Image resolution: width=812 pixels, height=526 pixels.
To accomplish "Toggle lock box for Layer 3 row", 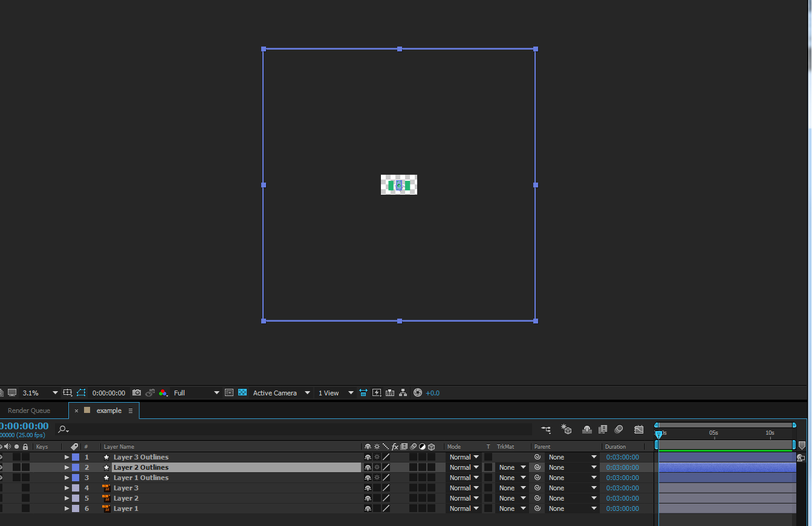I will click(25, 488).
